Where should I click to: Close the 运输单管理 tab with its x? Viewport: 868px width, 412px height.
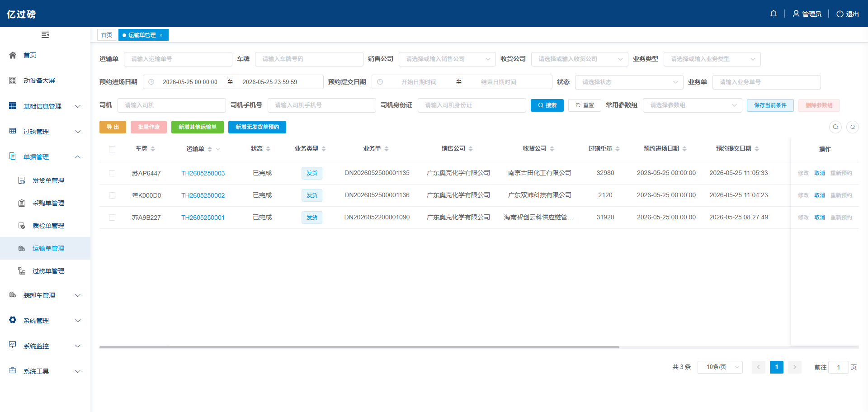[161, 35]
